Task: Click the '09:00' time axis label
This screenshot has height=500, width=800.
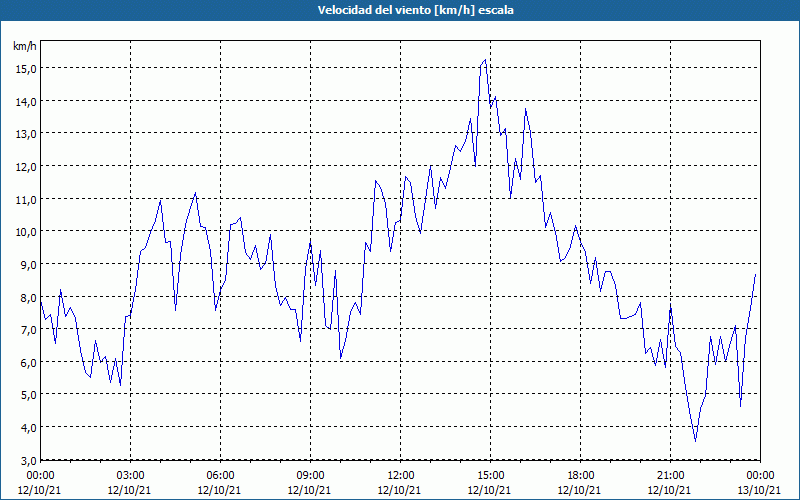Action: pyautogui.click(x=310, y=476)
